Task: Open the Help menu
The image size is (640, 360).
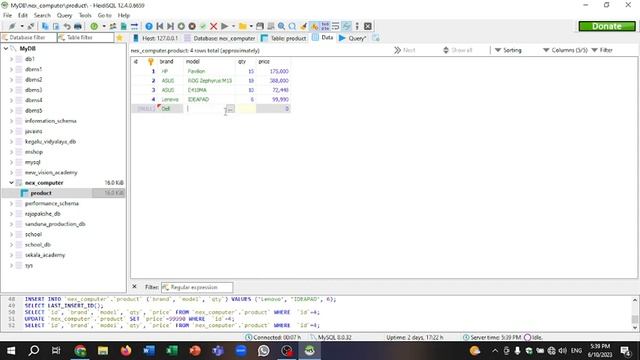Action: click(x=124, y=15)
